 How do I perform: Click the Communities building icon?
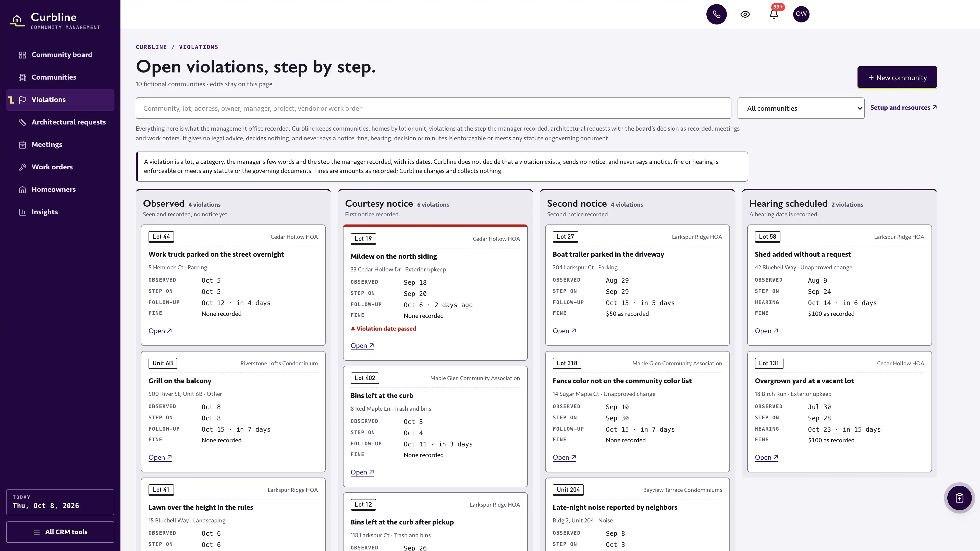[22, 78]
